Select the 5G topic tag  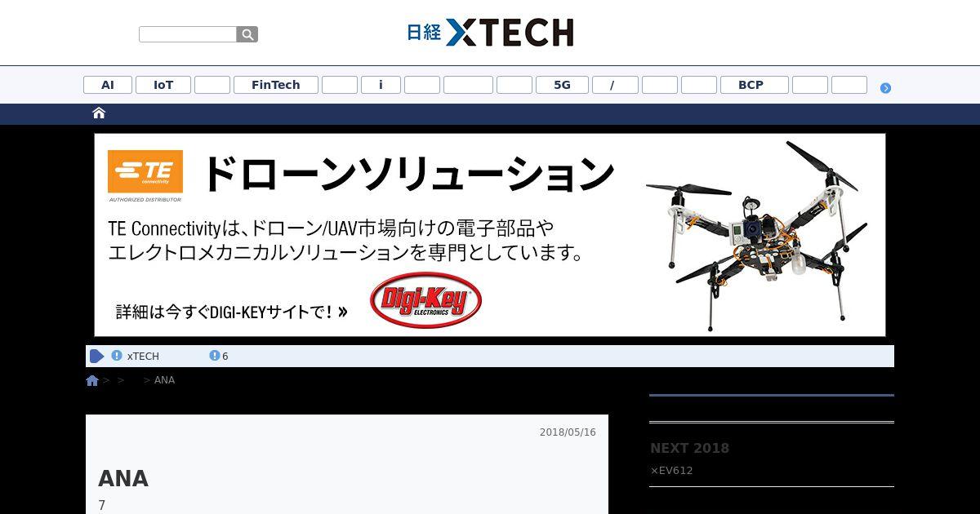562,85
